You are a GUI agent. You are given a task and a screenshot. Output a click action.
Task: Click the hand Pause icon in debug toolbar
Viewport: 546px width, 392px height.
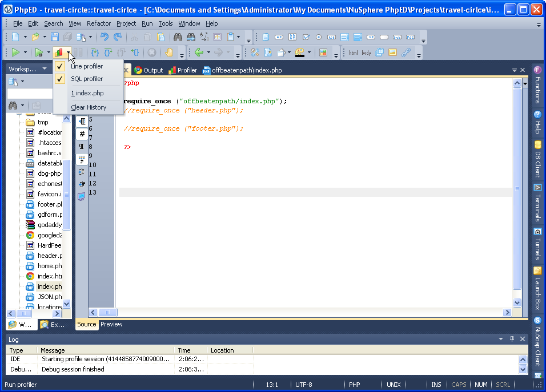169,52
